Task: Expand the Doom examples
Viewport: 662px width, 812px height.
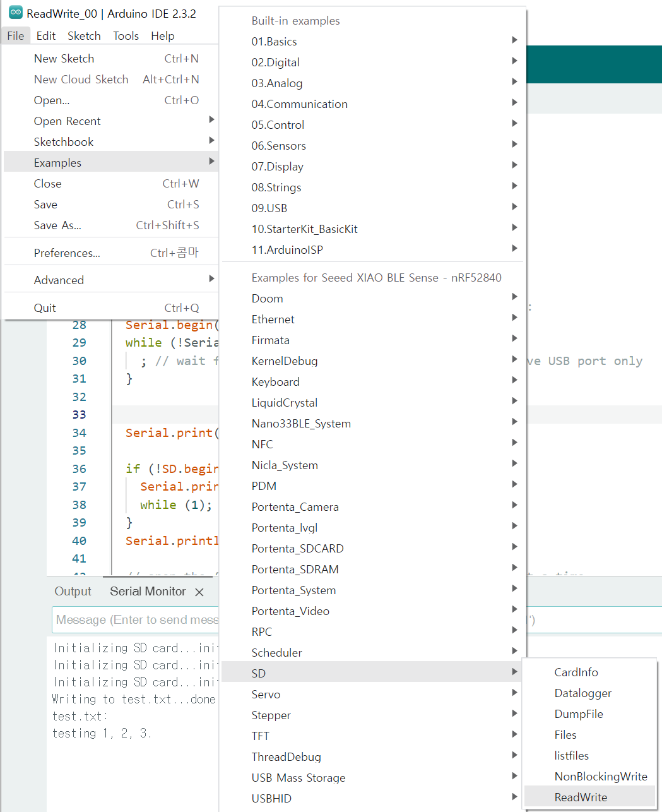Action: (373, 299)
